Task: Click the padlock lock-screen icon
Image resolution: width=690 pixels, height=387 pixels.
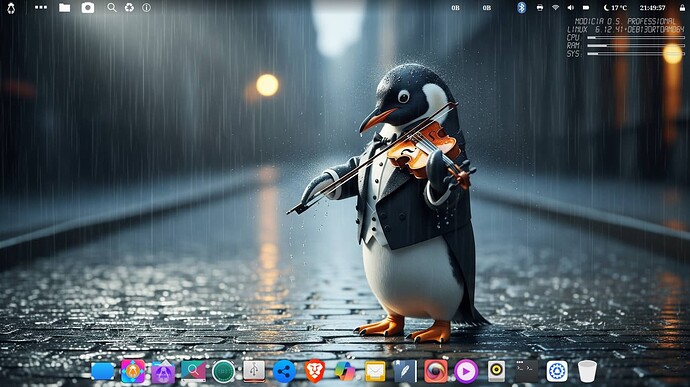Action: [682, 7]
